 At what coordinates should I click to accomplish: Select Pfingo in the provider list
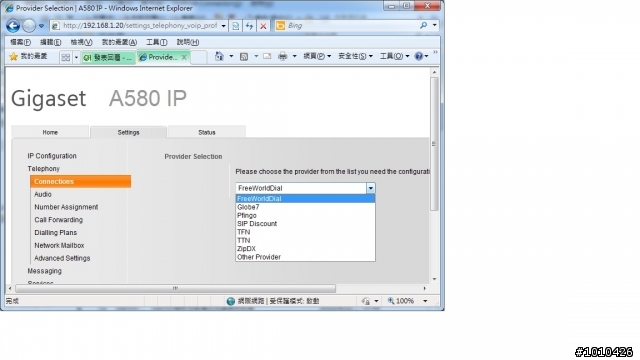(305, 216)
